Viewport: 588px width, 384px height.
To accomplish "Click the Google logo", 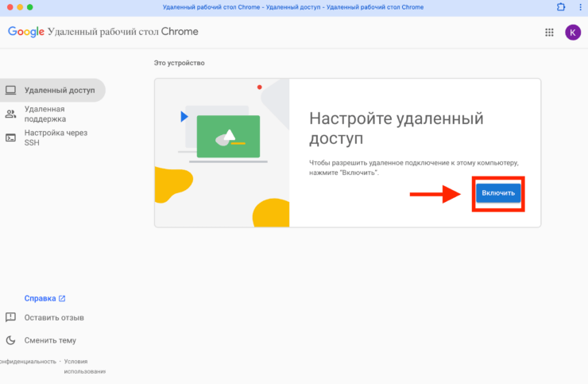I will pyautogui.click(x=26, y=32).
